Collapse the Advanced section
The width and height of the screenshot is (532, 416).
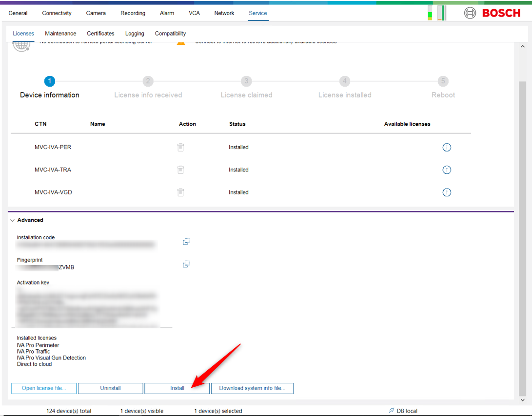pyautogui.click(x=13, y=220)
